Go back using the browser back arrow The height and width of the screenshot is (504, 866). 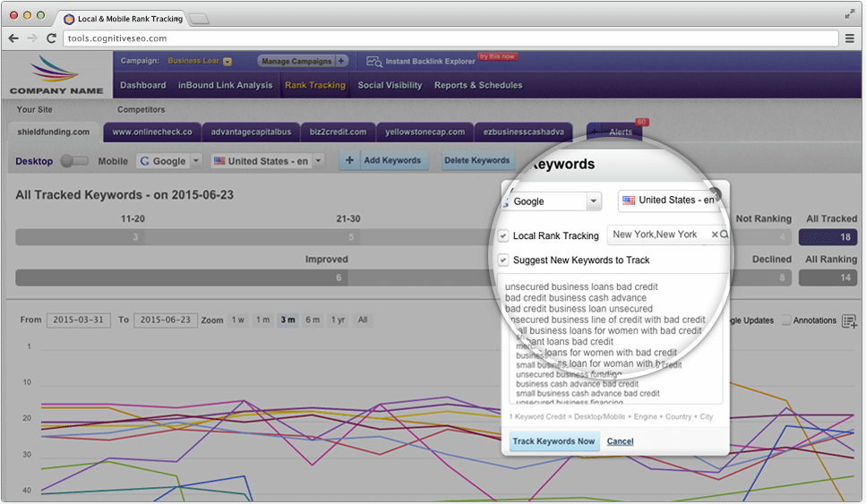[13, 38]
